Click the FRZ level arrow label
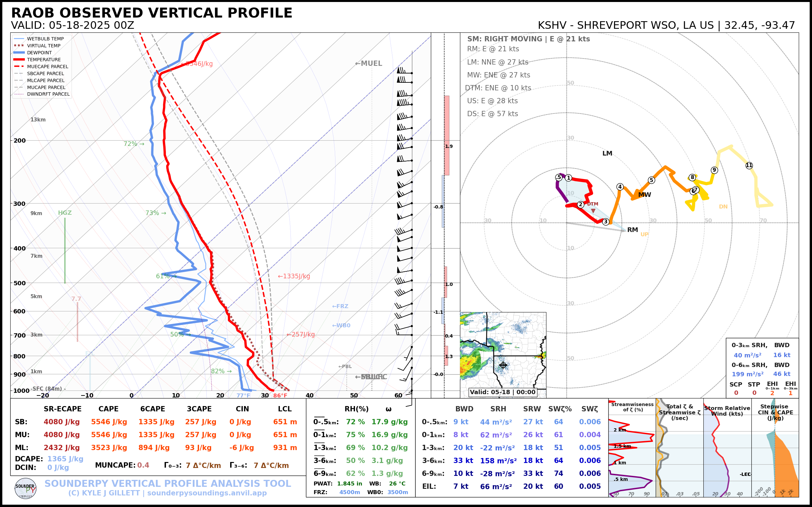 340,306
